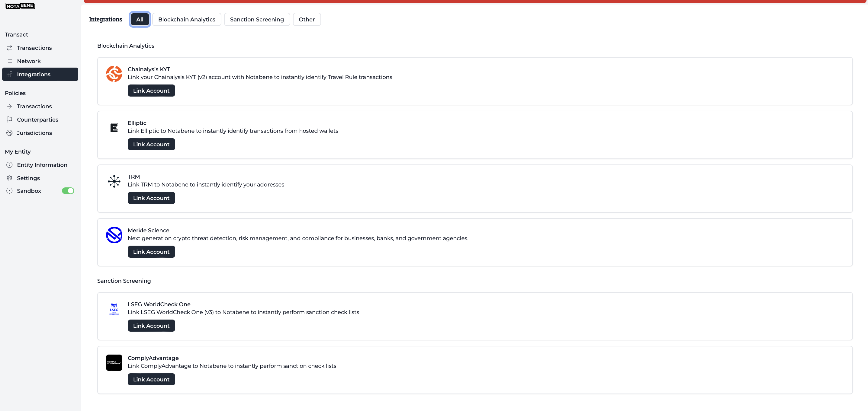Open the Settings page

click(40, 178)
